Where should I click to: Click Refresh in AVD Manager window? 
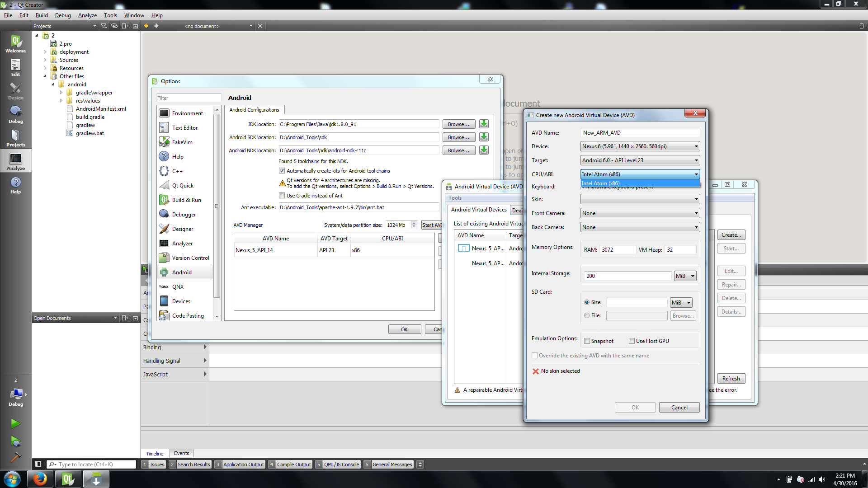731,379
